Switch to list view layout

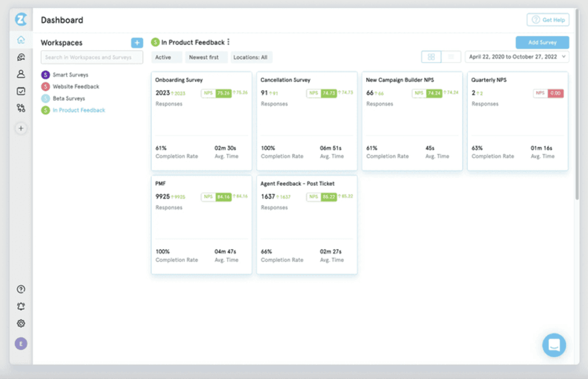click(451, 57)
